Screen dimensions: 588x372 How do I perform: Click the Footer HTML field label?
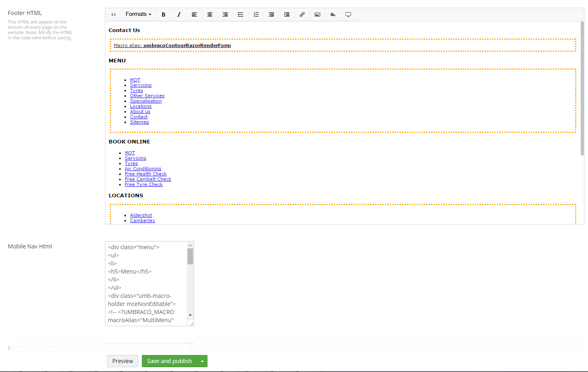(25, 13)
